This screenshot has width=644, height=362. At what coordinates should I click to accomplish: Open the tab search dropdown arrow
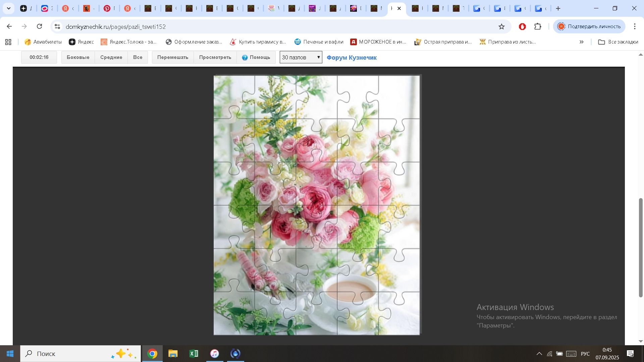[x=9, y=8]
